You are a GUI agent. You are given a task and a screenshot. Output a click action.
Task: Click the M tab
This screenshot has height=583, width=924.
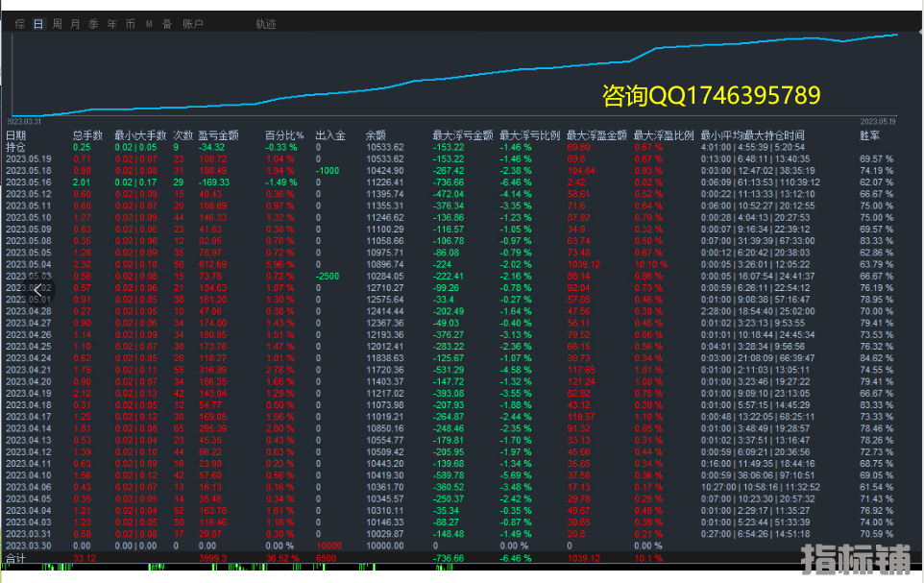pyautogui.click(x=149, y=24)
